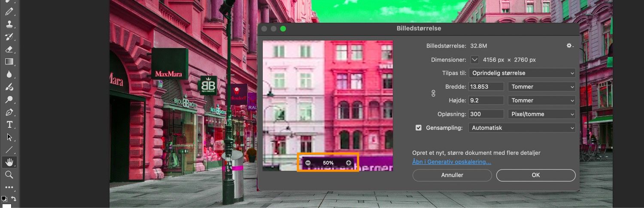Select the Path Selection arrow tool
This screenshot has width=644, height=208.
pos(9,137)
